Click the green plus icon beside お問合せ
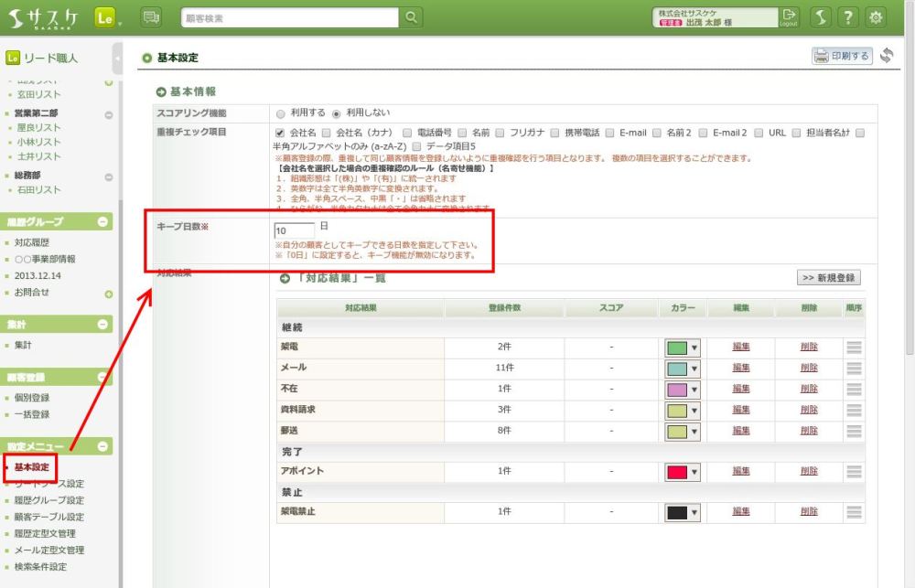915x588 pixels. 109,294
